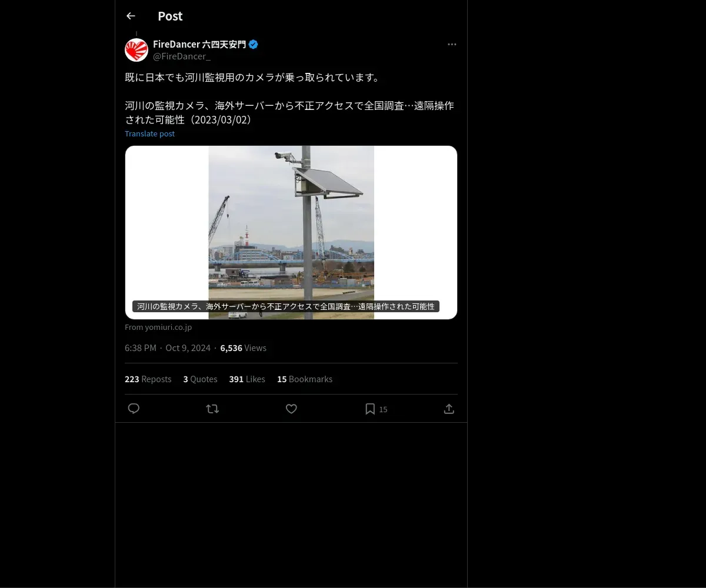Screen dimensions: 706x588
Task: View the 391 Likes list
Action: point(247,379)
